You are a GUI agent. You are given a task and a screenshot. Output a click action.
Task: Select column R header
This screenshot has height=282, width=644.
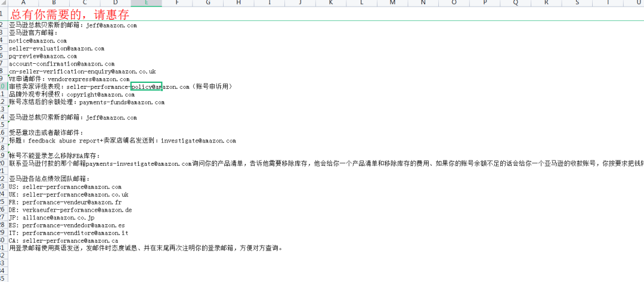[546, 4]
